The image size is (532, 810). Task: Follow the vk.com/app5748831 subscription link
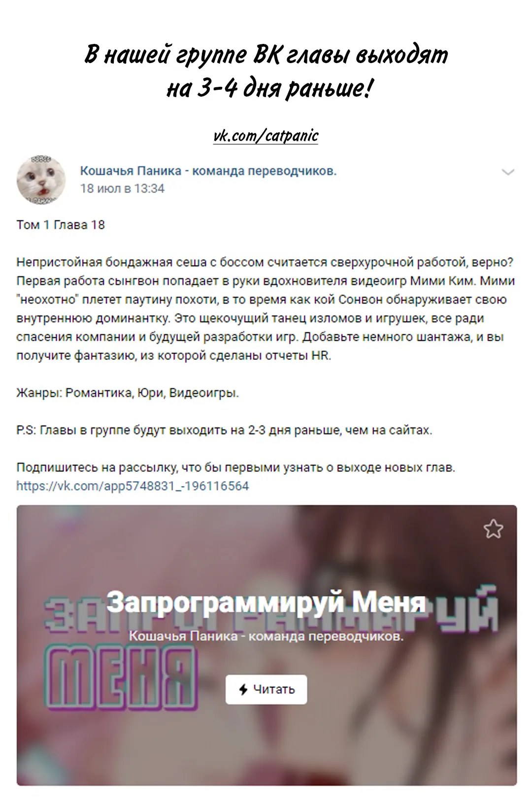(133, 486)
